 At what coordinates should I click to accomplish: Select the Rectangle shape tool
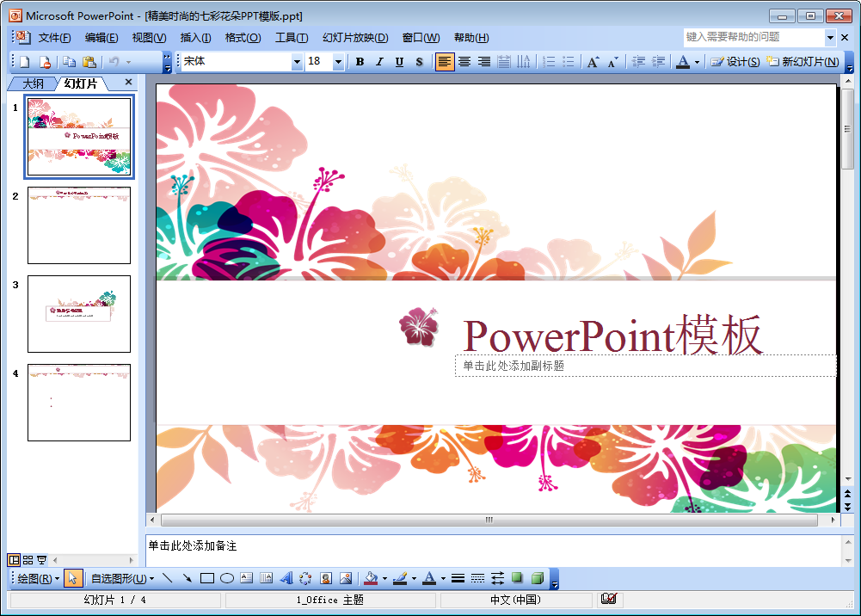pos(207,577)
